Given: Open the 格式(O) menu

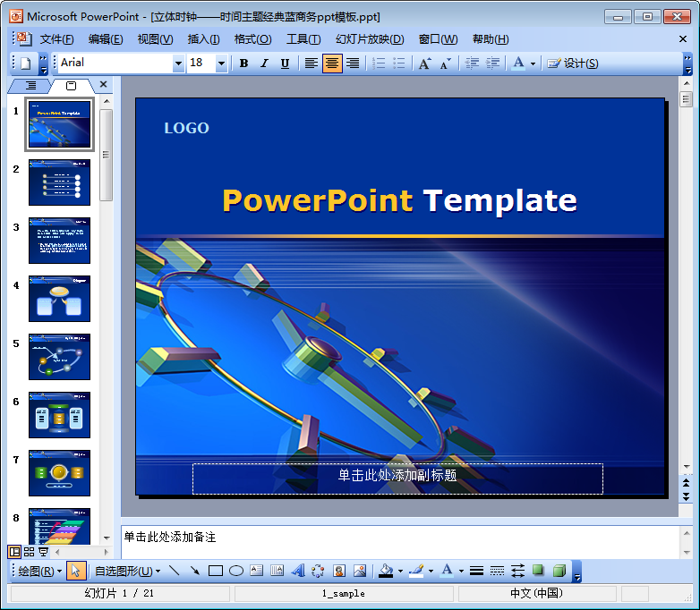Looking at the screenshot, I should pos(252,39).
